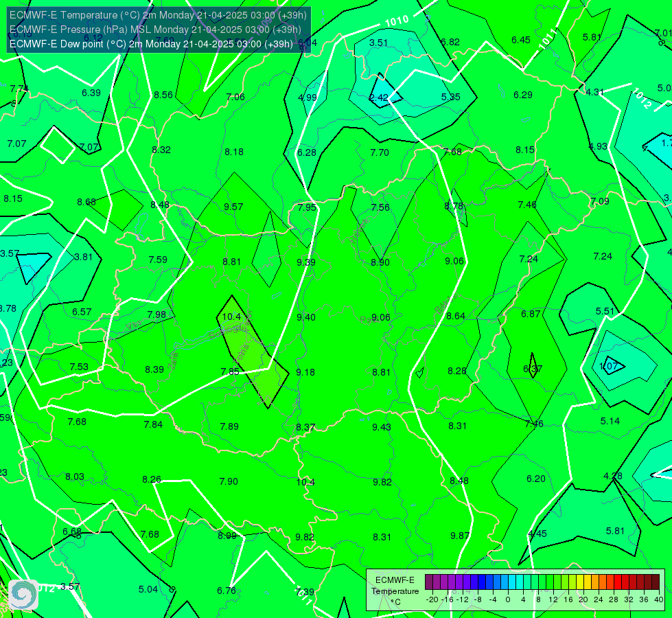The width and height of the screenshot is (672, 618).
Task: Click the 6.29 temperature value
Action: (x=523, y=95)
